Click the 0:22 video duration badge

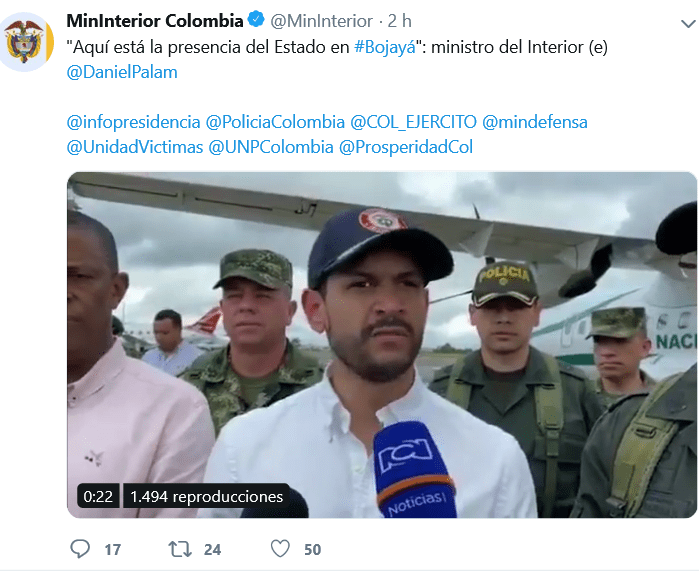pyautogui.click(x=98, y=496)
